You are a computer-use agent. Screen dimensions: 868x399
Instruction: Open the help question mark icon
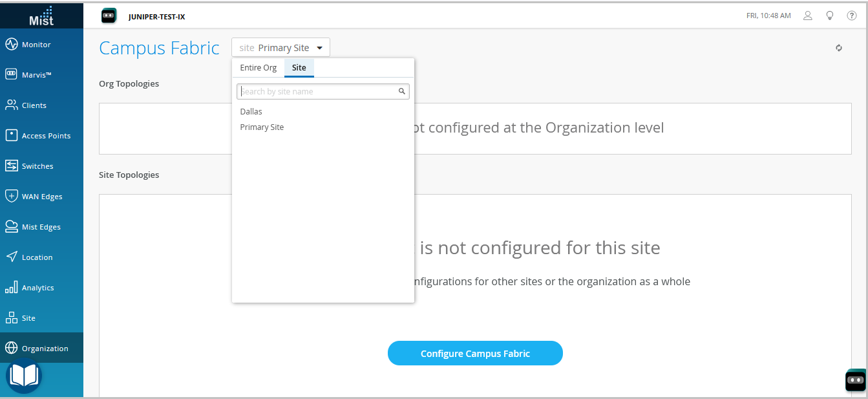click(x=852, y=16)
